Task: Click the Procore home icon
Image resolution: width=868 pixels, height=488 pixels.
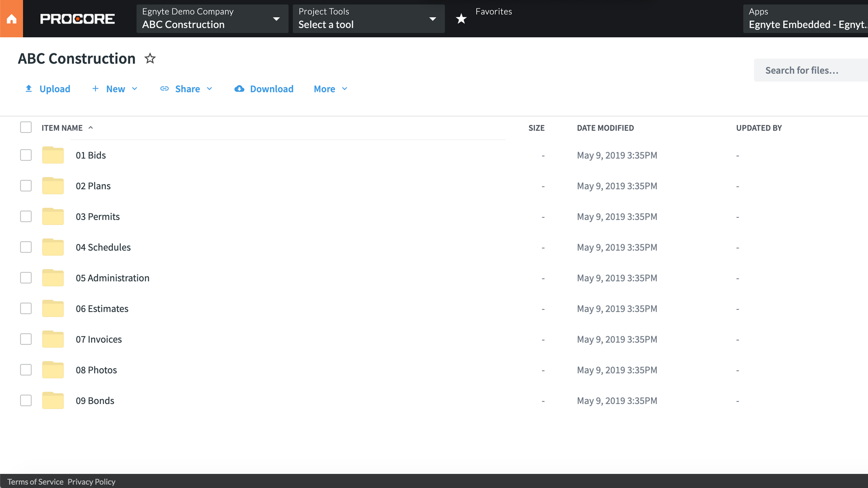Action: [11, 18]
